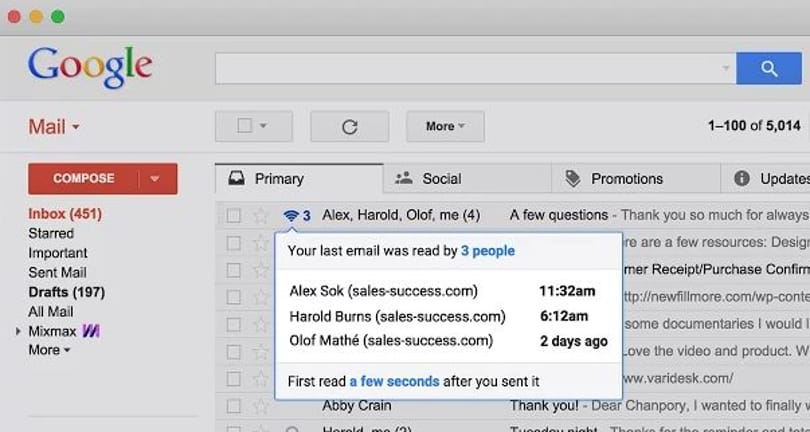Open the "A few questions" email subject

tap(559, 215)
